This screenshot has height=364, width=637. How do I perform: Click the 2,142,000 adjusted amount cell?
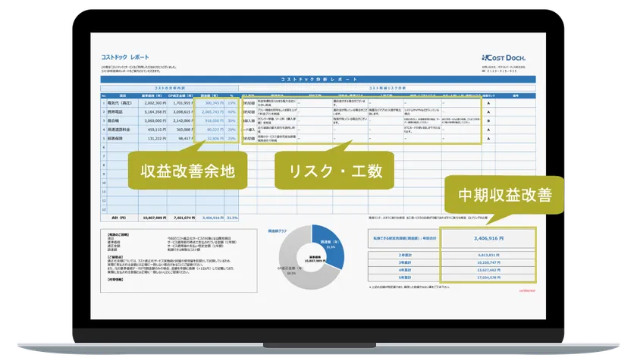click(x=181, y=121)
